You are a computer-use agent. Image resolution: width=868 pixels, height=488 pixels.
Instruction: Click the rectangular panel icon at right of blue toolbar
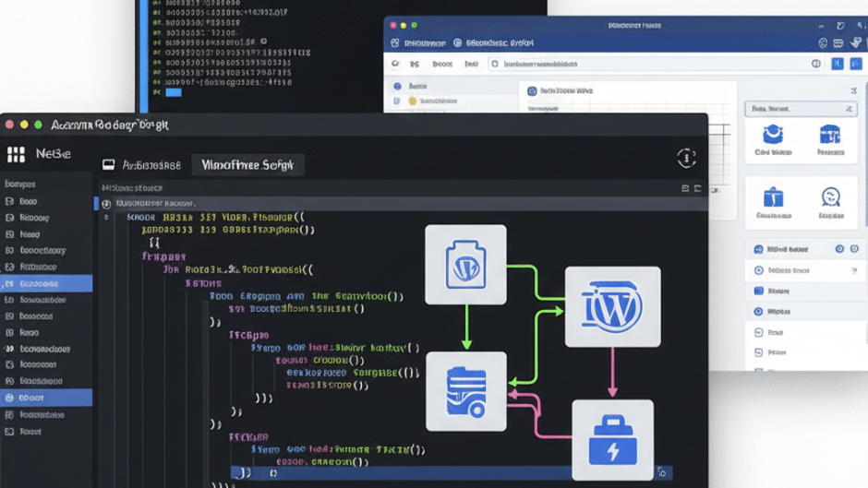tap(838, 42)
